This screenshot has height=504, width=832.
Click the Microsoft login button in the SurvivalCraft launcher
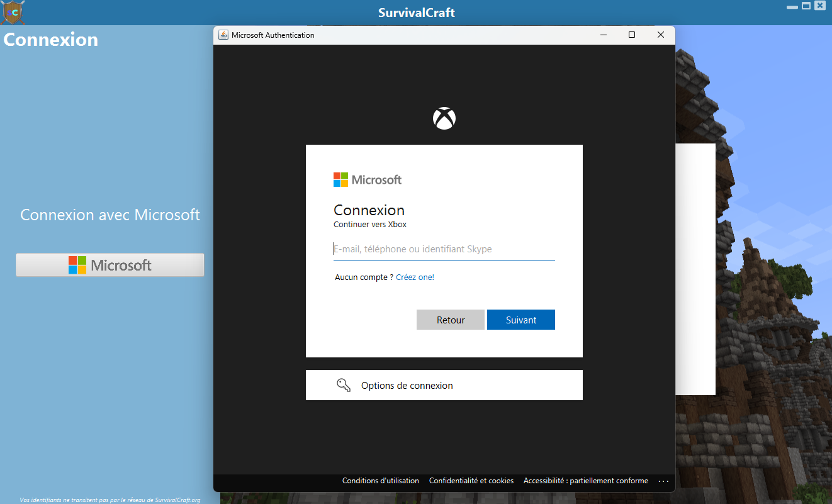tap(110, 265)
